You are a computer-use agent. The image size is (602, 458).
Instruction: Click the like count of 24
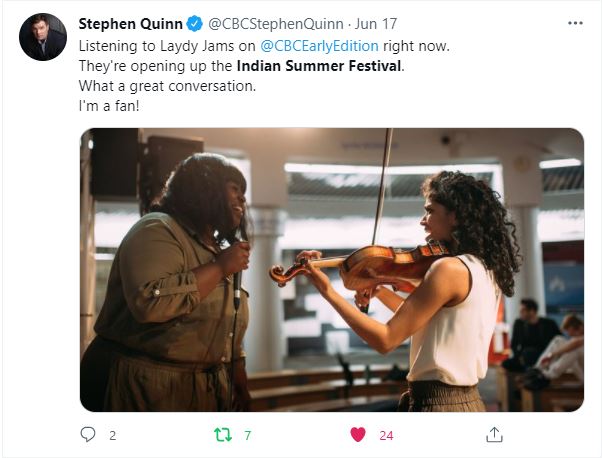point(386,435)
